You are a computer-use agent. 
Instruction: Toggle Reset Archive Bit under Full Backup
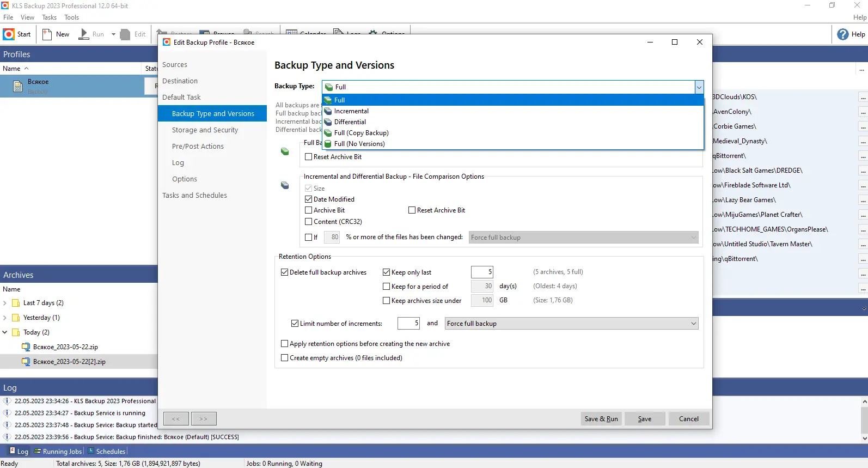coord(309,157)
